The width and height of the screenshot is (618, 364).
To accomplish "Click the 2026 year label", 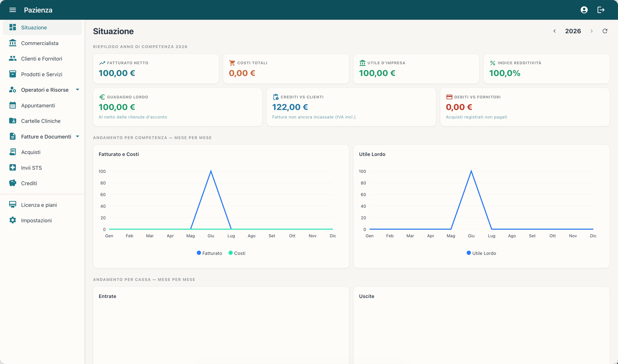I will tap(573, 31).
